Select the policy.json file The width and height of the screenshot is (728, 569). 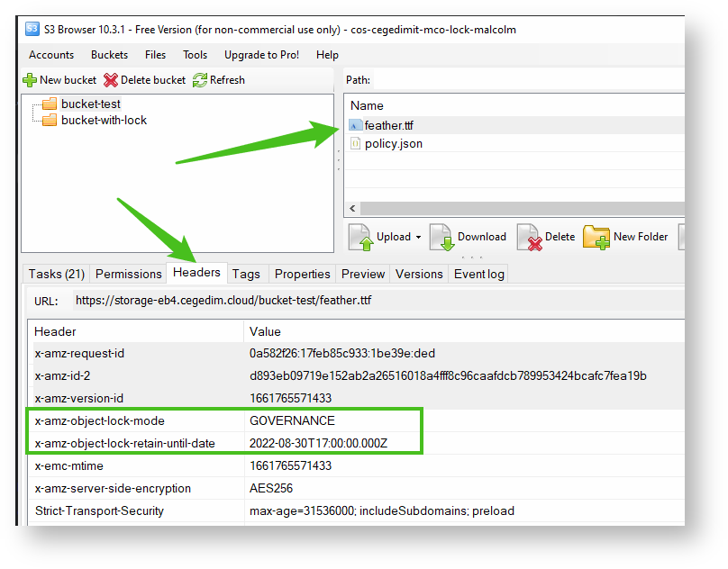(x=393, y=143)
